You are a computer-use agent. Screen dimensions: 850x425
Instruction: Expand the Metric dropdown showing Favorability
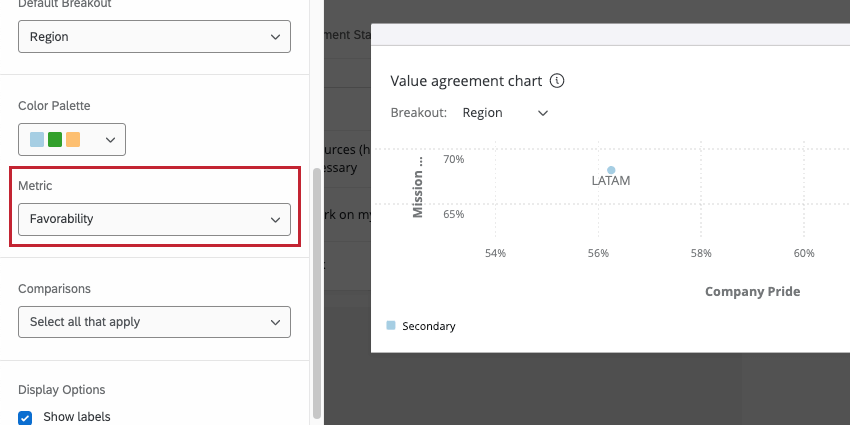154,219
